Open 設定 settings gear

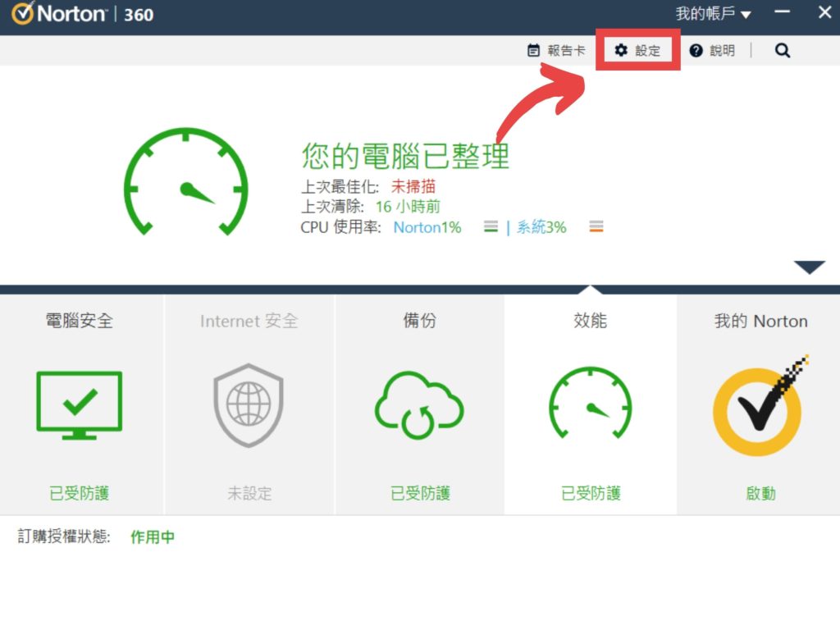[637, 50]
